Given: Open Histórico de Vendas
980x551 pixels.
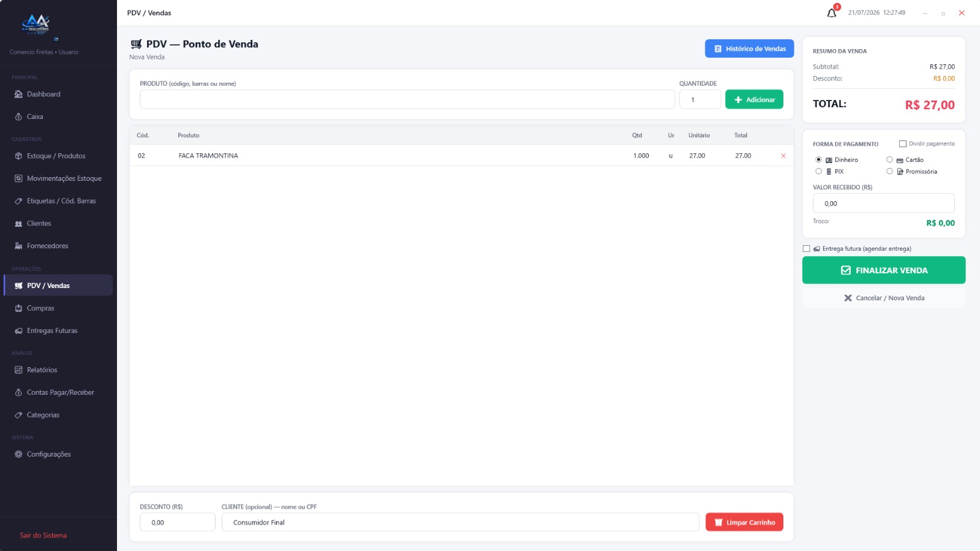Looking at the screenshot, I should 749,48.
